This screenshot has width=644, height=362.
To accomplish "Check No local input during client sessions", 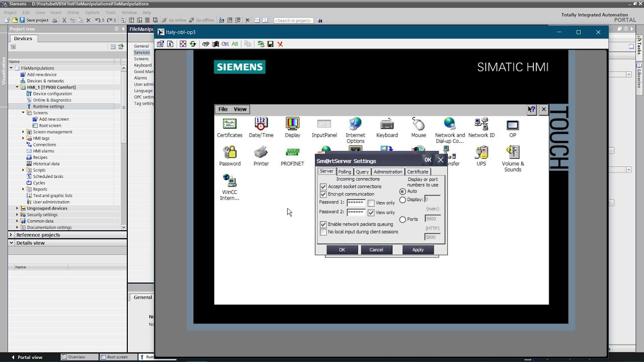I will coord(323,232).
